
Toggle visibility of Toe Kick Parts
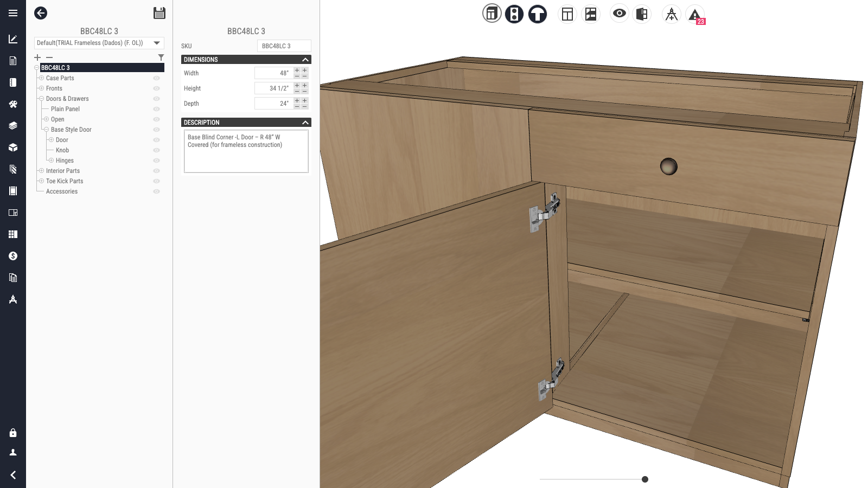tap(156, 181)
